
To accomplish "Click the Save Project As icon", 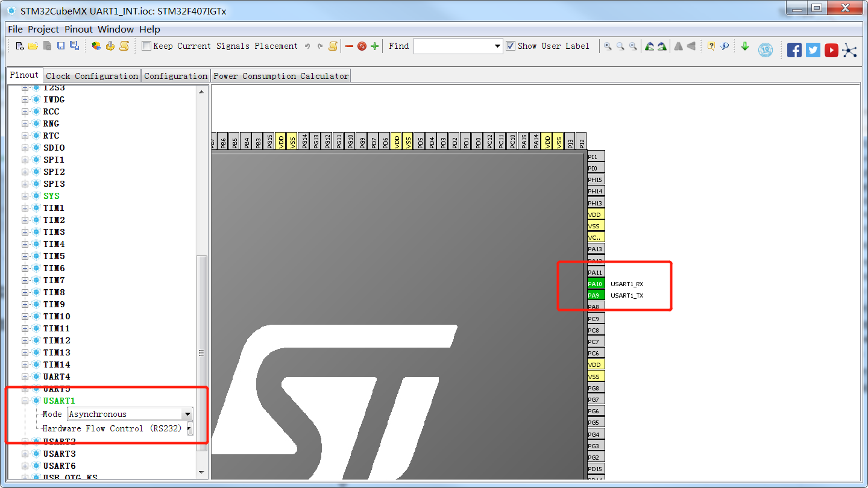I will (x=74, y=46).
